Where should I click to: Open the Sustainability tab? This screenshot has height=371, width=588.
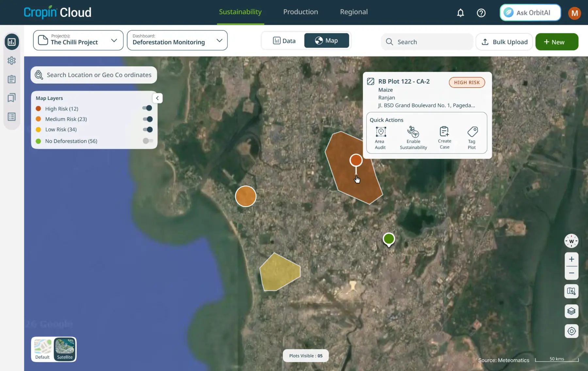point(240,12)
